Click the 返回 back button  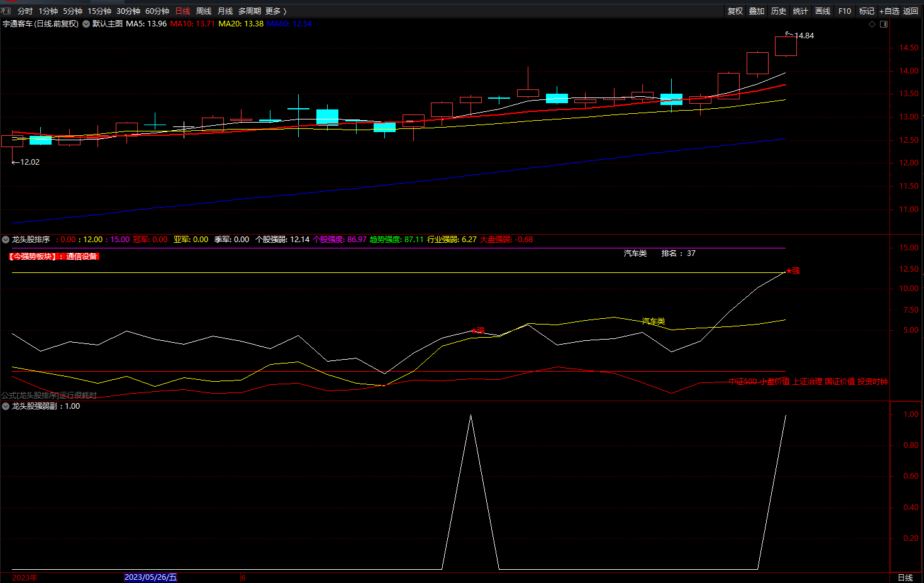(x=911, y=11)
